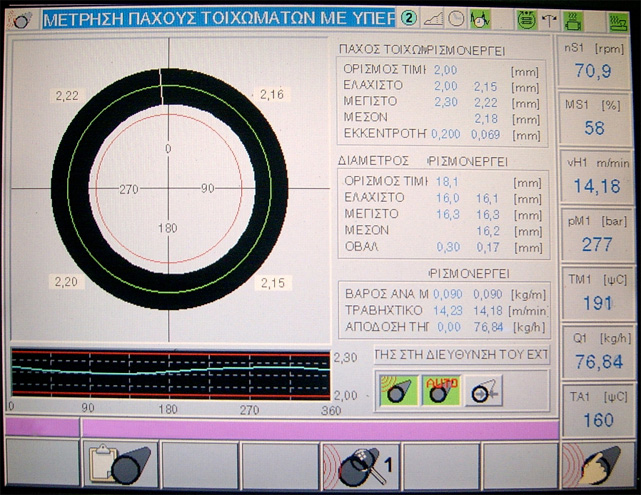The image size is (641, 495).
Task: Click the blue title bar text
Action: point(218,18)
